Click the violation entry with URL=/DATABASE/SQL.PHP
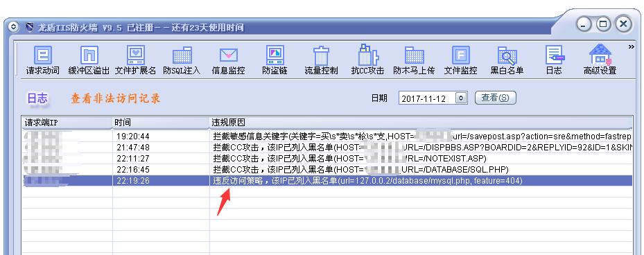 [x=360, y=170]
